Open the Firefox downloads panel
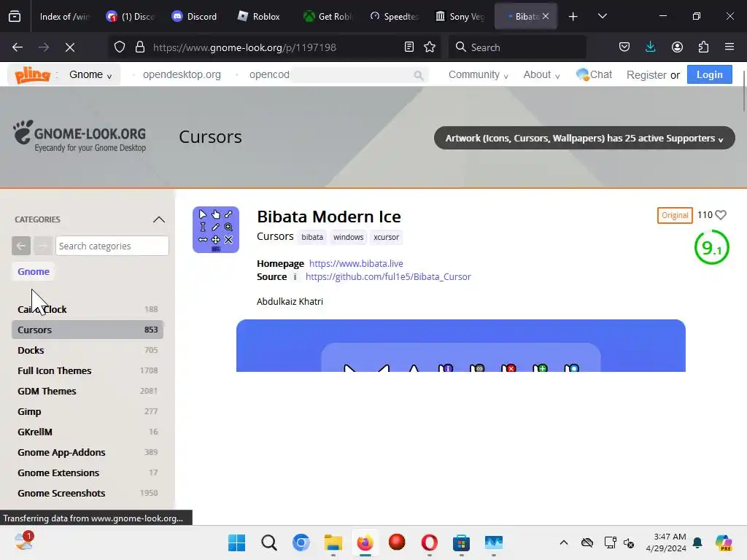 [650, 47]
